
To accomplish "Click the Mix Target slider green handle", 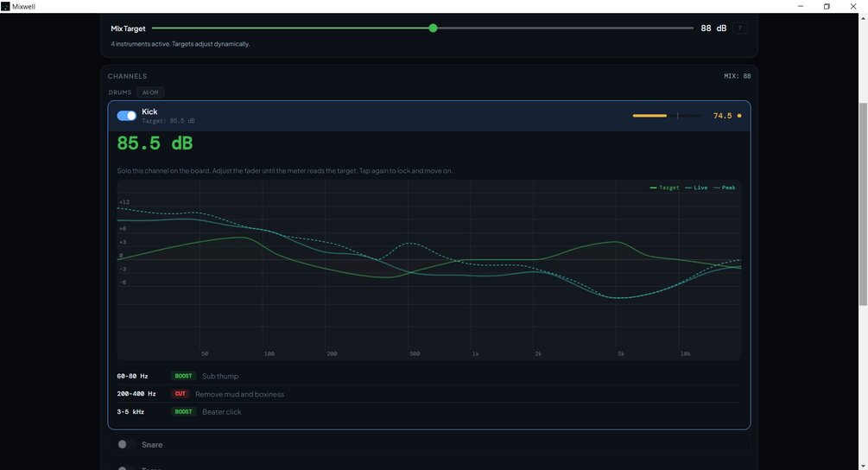I will pos(433,29).
